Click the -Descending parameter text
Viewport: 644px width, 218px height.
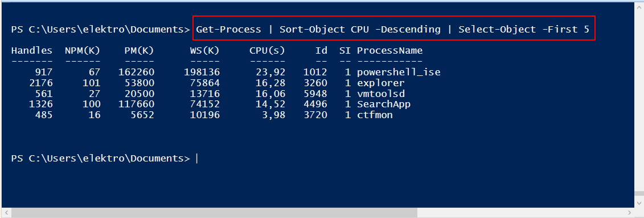pos(408,29)
